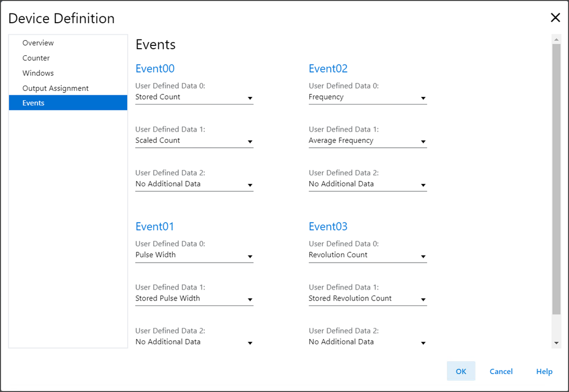Select the Events navigation item
The image size is (569, 392).
(34, 103)
